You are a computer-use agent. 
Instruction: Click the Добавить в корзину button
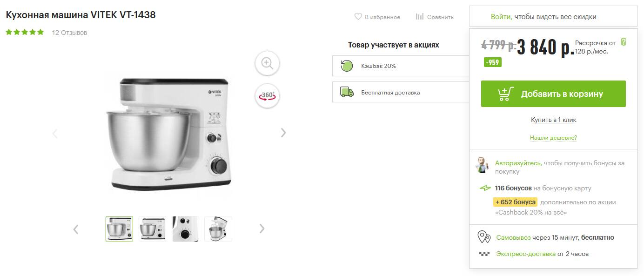click(x=553, y=94)
